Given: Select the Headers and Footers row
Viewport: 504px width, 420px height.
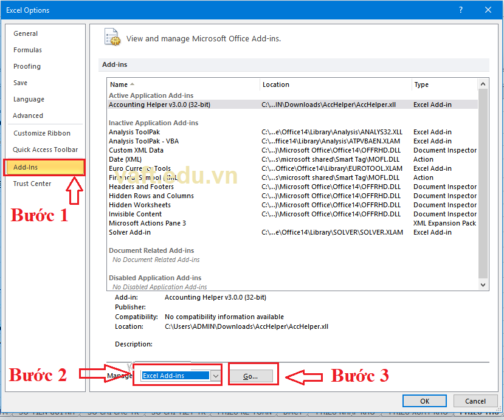Looking at the screenshot, I should click(292, 187).
